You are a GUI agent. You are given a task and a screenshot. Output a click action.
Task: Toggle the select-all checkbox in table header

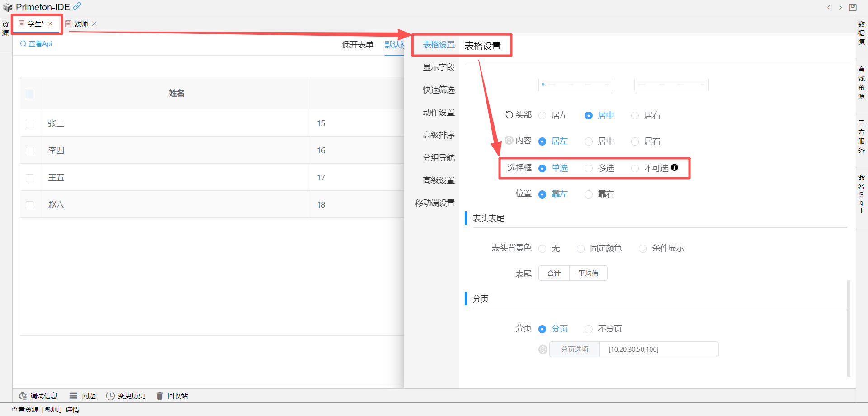coord(30,94)
